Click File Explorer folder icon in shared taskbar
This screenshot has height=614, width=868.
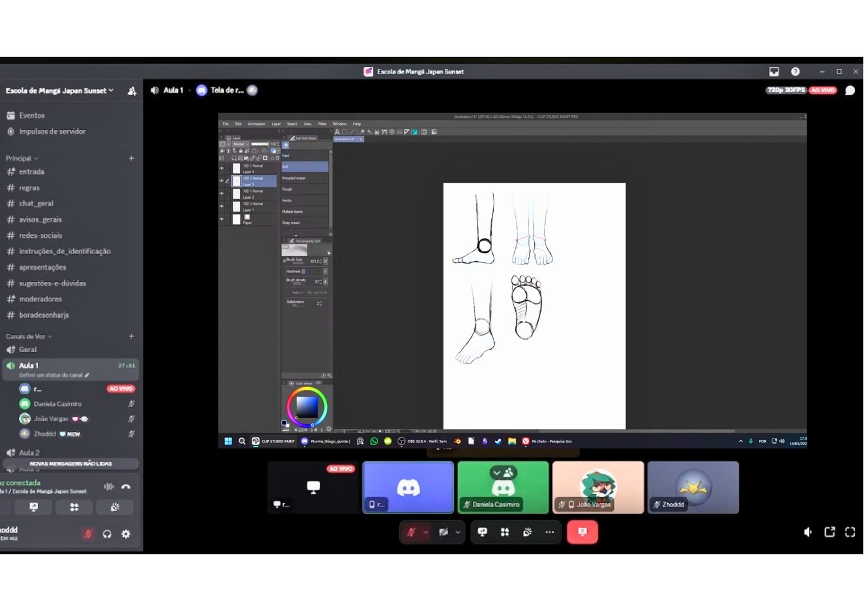pyautogui.click(x=512, y=441)
